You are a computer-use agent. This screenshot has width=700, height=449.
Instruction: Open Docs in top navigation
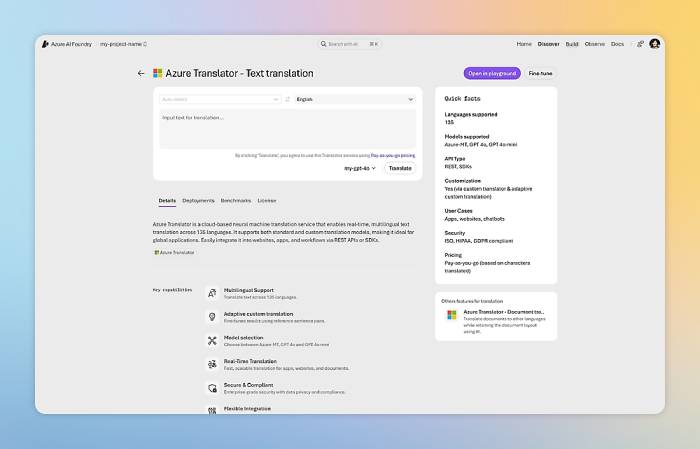click(x=617, y=44)
